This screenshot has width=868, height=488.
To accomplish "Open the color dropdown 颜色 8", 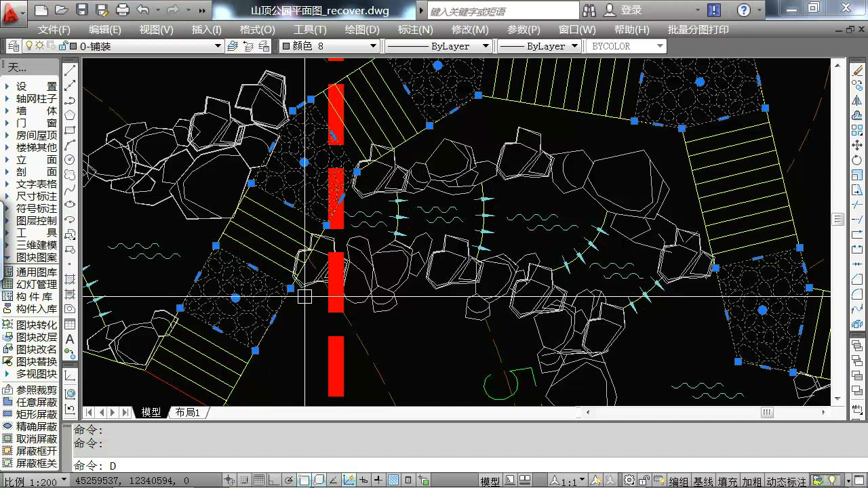I will [x=330, y=46].
